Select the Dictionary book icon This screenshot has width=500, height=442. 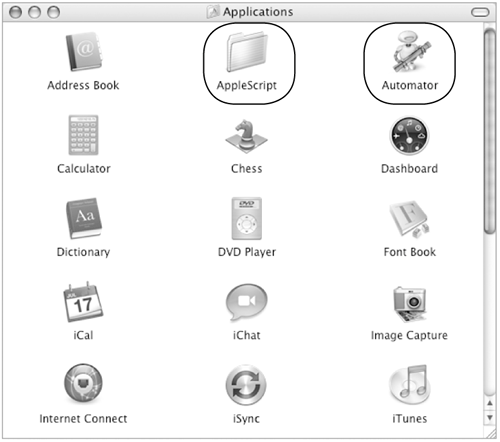(84, 218)
